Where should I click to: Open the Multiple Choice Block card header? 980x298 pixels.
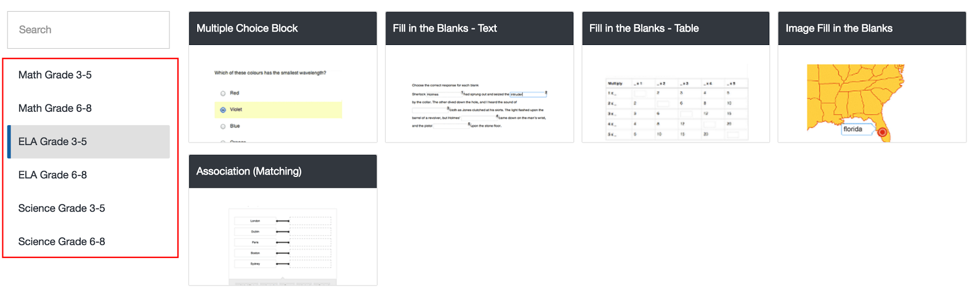[283, 28]
